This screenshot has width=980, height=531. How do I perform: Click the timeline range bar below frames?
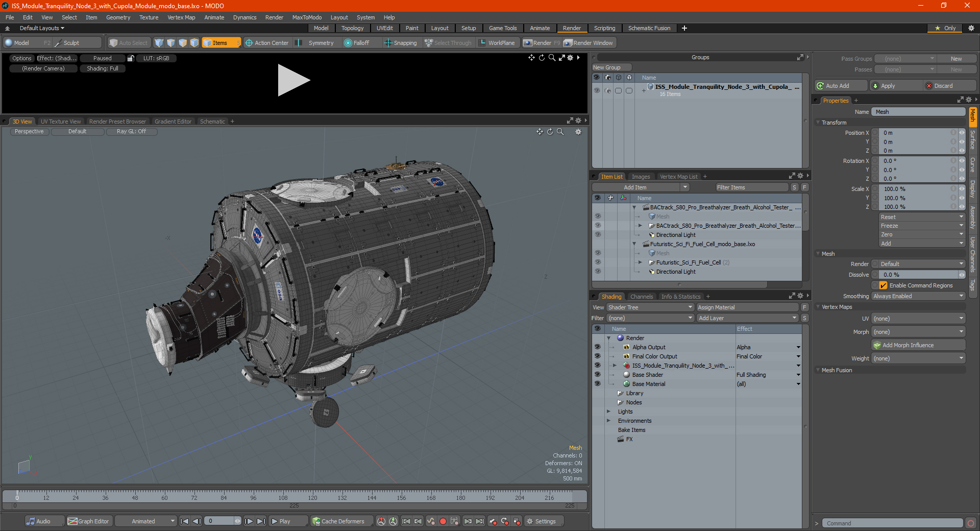[x=295, y=505]
